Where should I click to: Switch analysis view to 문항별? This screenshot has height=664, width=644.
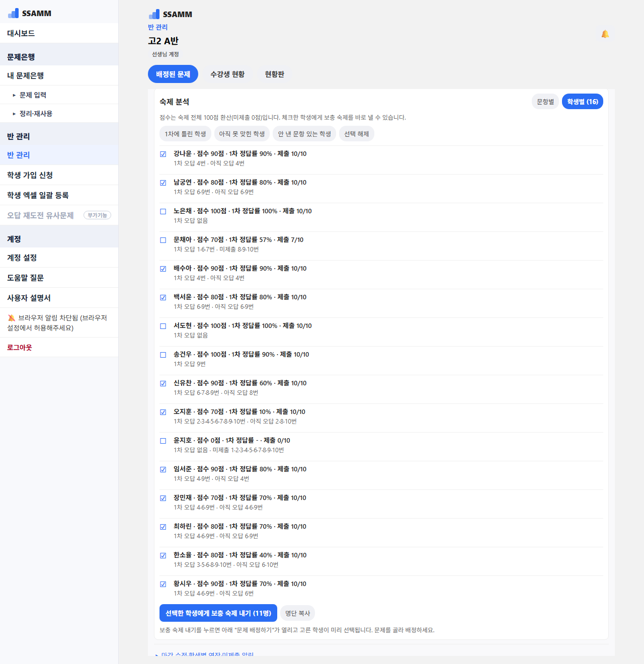click(x=545, y=102)
